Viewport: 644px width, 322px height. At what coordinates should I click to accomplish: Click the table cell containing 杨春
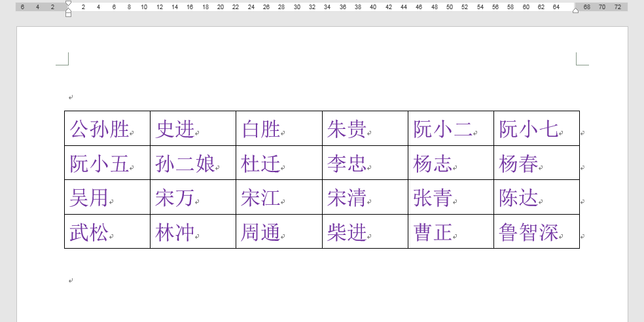click(x=537, y=163)
